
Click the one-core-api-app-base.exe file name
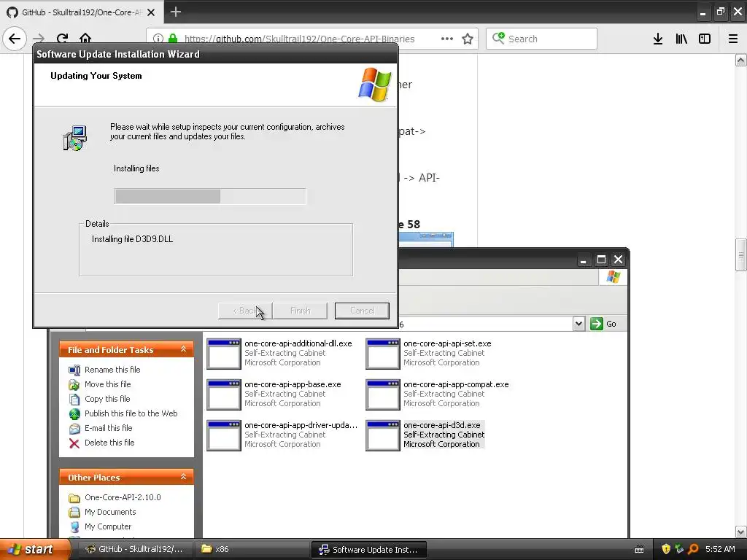(293, 384)
